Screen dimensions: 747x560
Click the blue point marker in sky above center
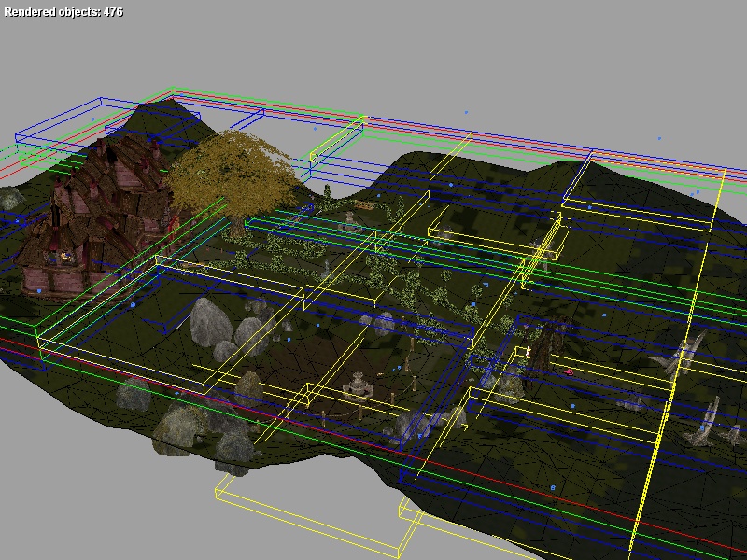[467, 112]
